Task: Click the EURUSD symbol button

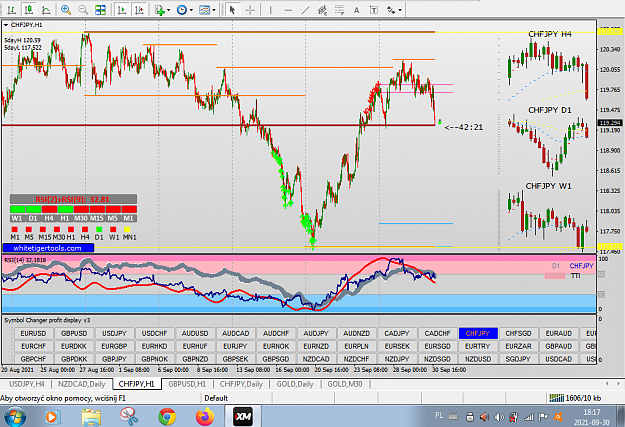Action: tap(33, 333)
